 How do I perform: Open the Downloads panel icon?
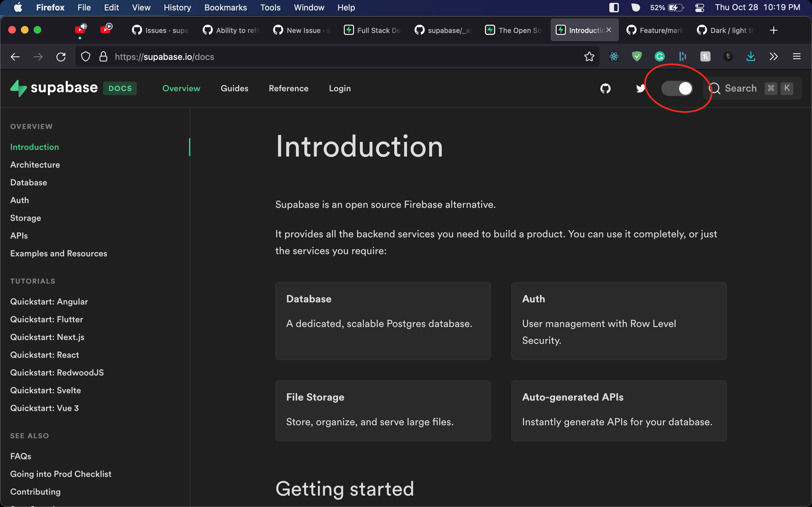coord(750,56)
